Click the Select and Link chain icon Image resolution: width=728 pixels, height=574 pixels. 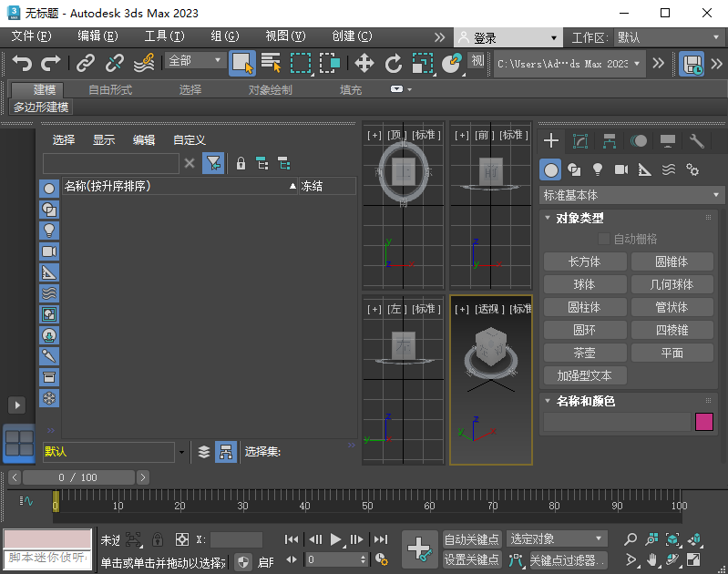tap(86, 63)
